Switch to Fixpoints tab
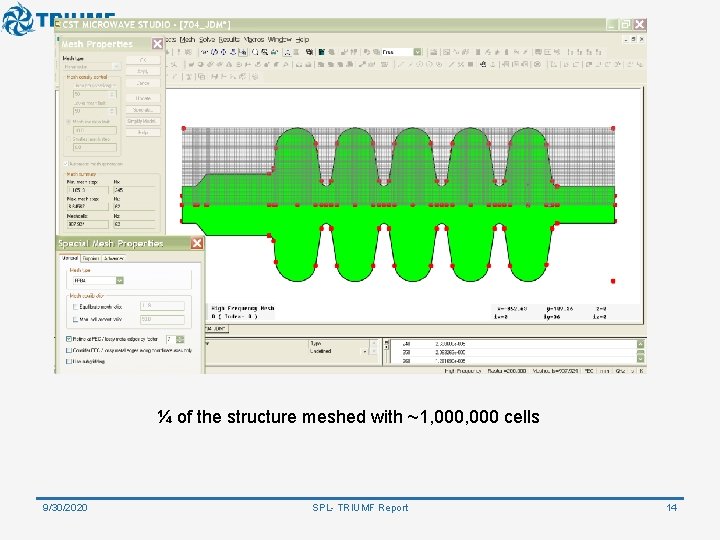The height and width of the screenshot is (540, 720). [x=91, y=258]
